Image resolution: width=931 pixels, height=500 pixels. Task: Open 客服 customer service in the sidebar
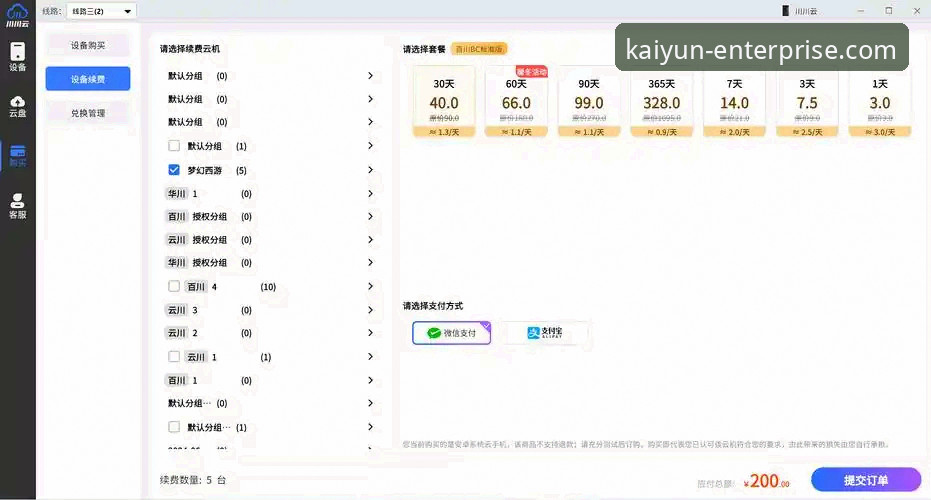[17, 205]
